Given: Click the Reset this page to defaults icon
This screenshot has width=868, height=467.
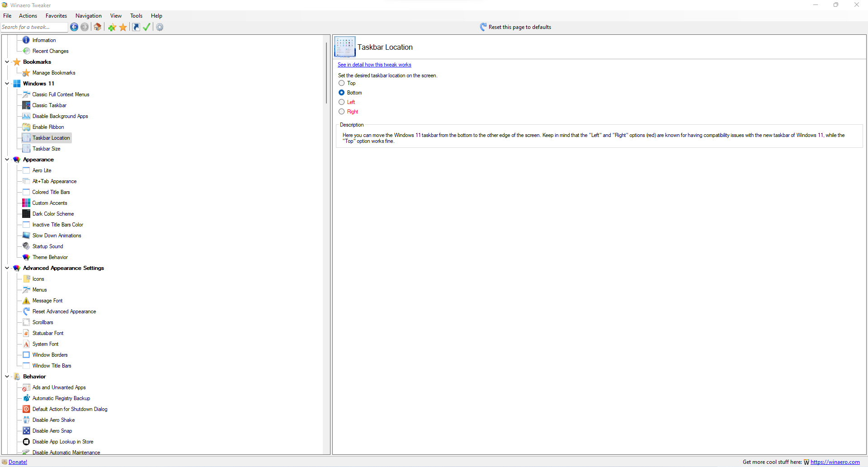Looking at the screenshot, I should 483,27.
